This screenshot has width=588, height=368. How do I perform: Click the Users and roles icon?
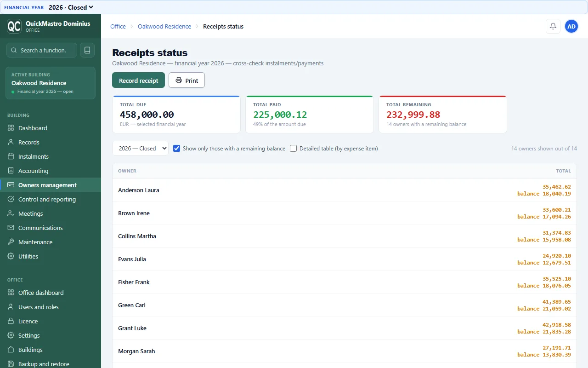(x=11, y=307)
